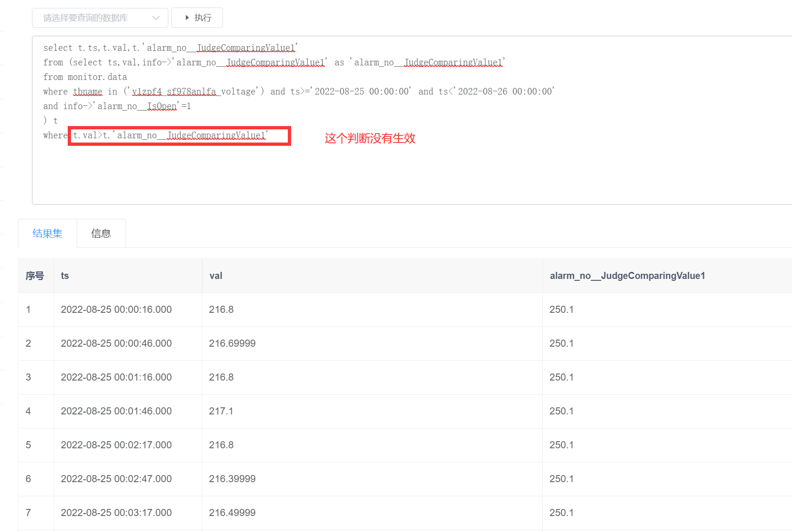The image size is (792, 532).
Task: Click the 序号 column header
Action: (x=35, y=276)
